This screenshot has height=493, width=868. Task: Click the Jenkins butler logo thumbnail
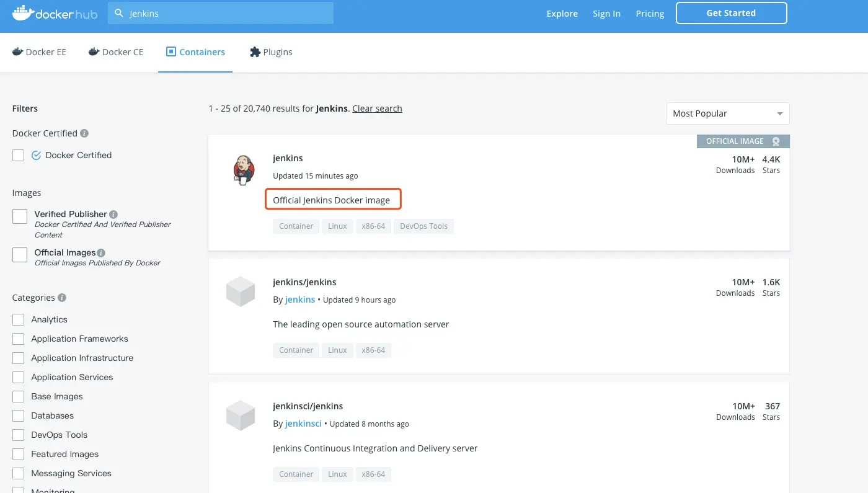244,170
